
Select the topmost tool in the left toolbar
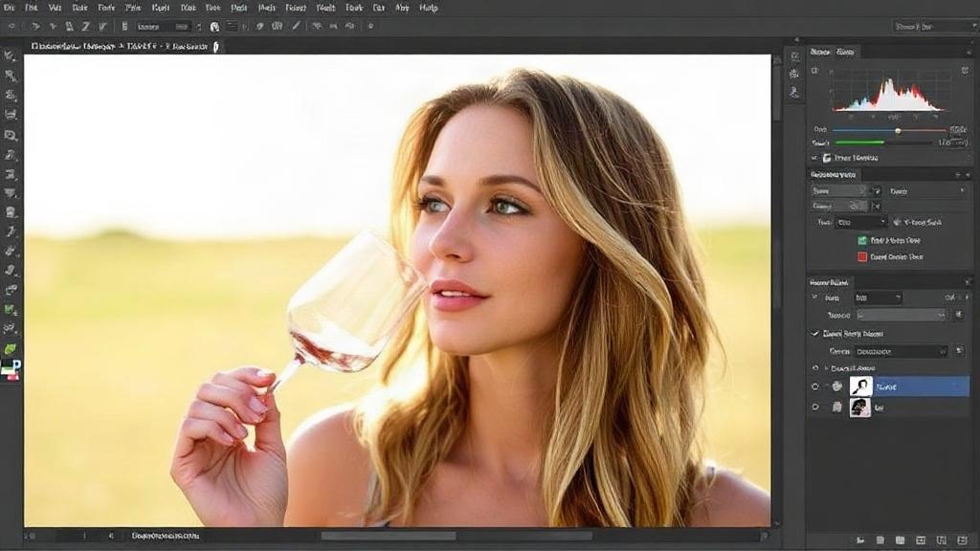(x=10, y=56)
